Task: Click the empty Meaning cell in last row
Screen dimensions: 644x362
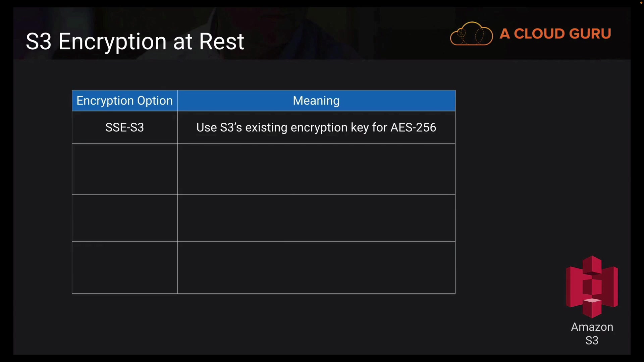Action: (316, 267)
